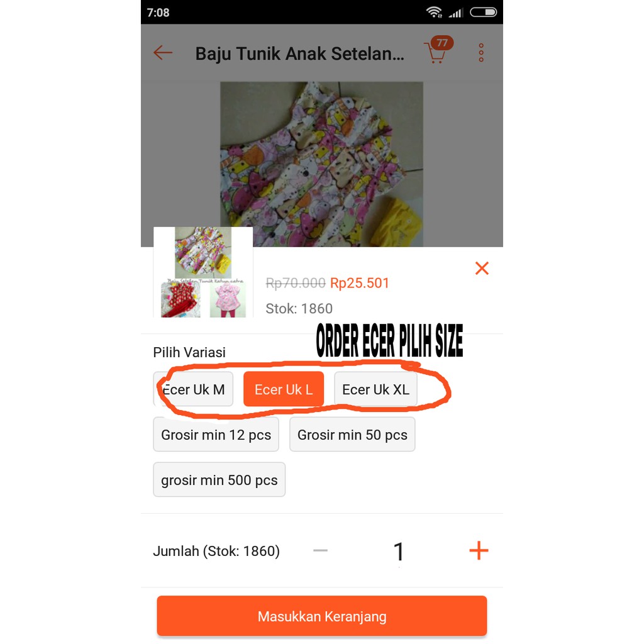This screenshot has height=644, width=644.
Task: Tap the Baju Tunik Anak Setelan title
Action: [300, 53]
